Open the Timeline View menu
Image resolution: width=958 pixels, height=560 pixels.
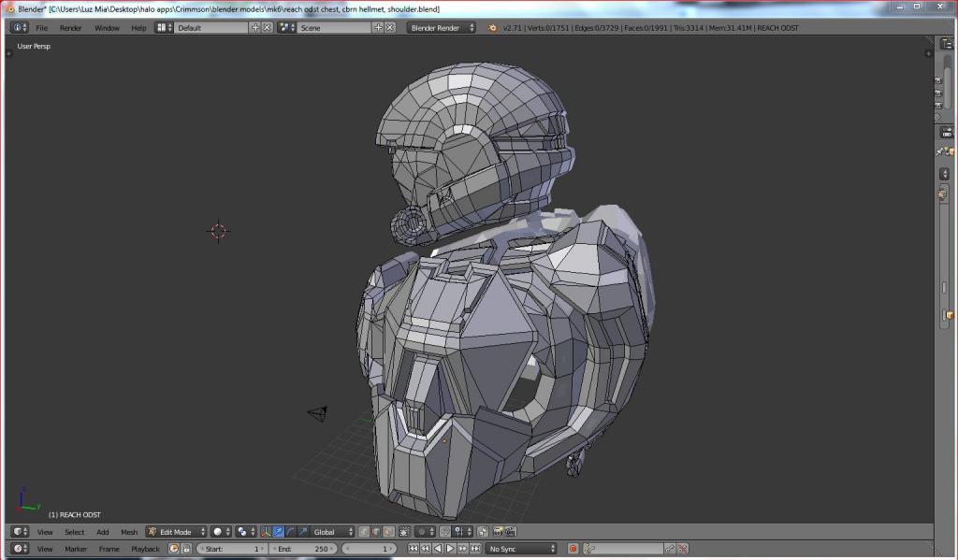coord(45,549)
